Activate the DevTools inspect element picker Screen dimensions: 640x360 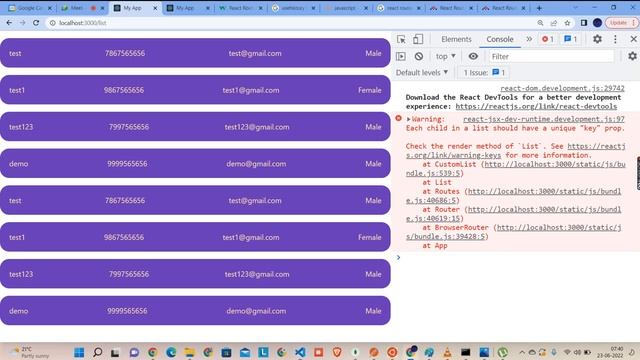click(401, 39)
